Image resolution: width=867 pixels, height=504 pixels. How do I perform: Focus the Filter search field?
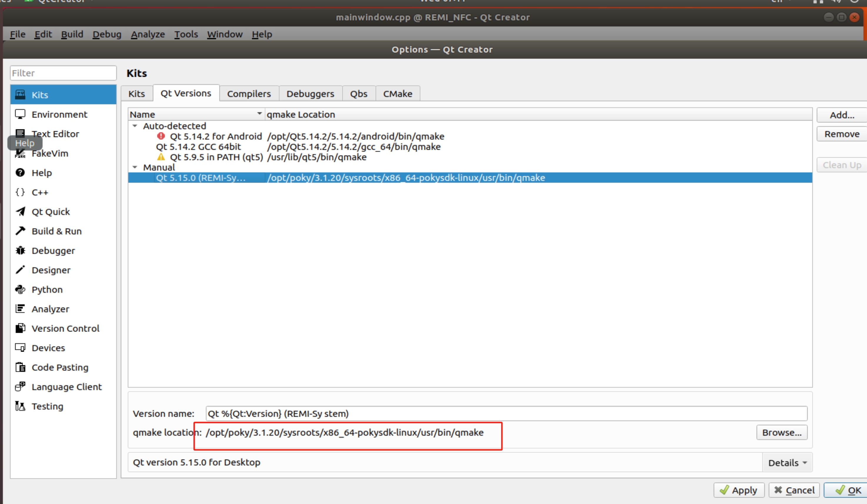click(63, 73)
